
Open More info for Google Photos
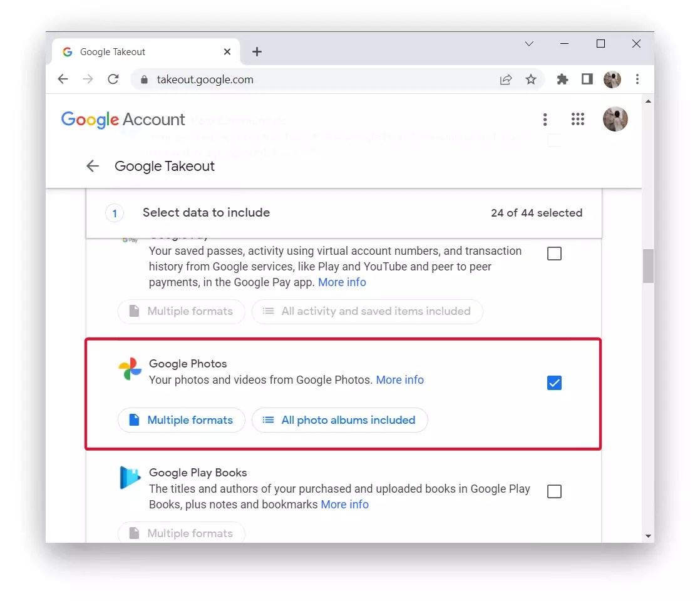click(x=399, y=380)
